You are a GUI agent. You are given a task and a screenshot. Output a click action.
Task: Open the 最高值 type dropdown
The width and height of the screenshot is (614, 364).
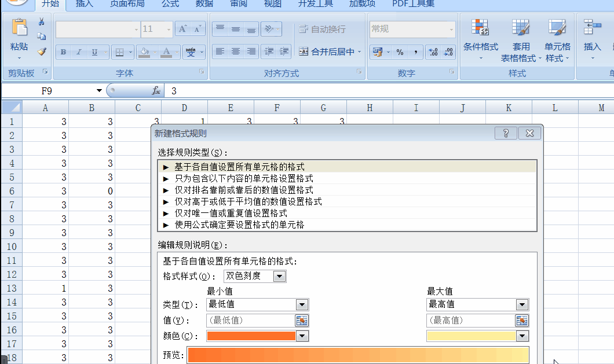tap(522, 304)
